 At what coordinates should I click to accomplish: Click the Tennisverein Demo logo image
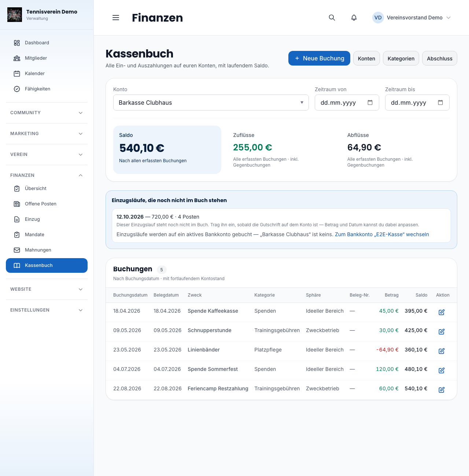(x=15, y=15)
